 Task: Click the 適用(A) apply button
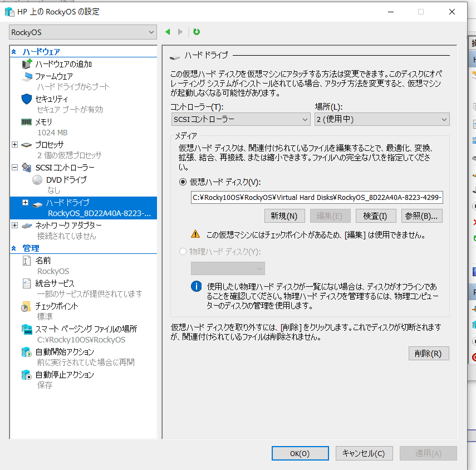428,453
